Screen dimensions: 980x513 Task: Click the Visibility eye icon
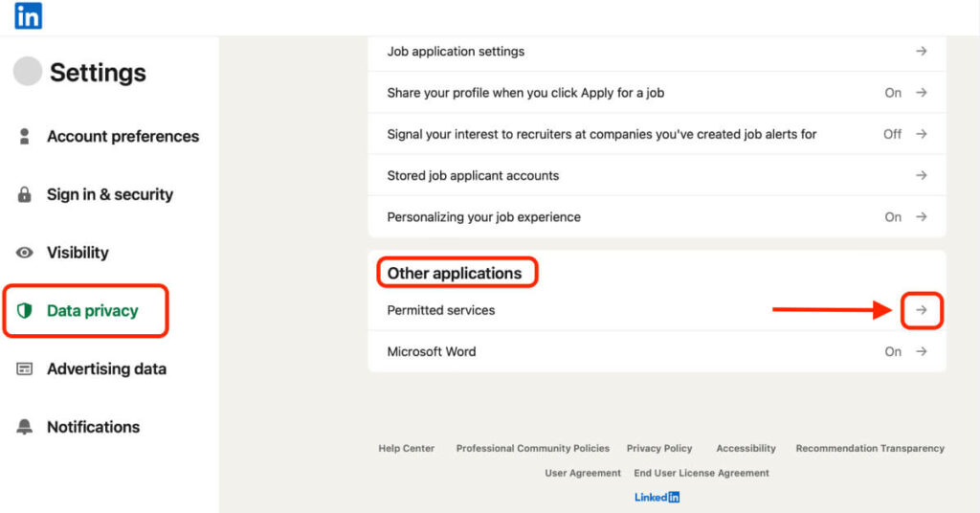[x=24, y=253]
